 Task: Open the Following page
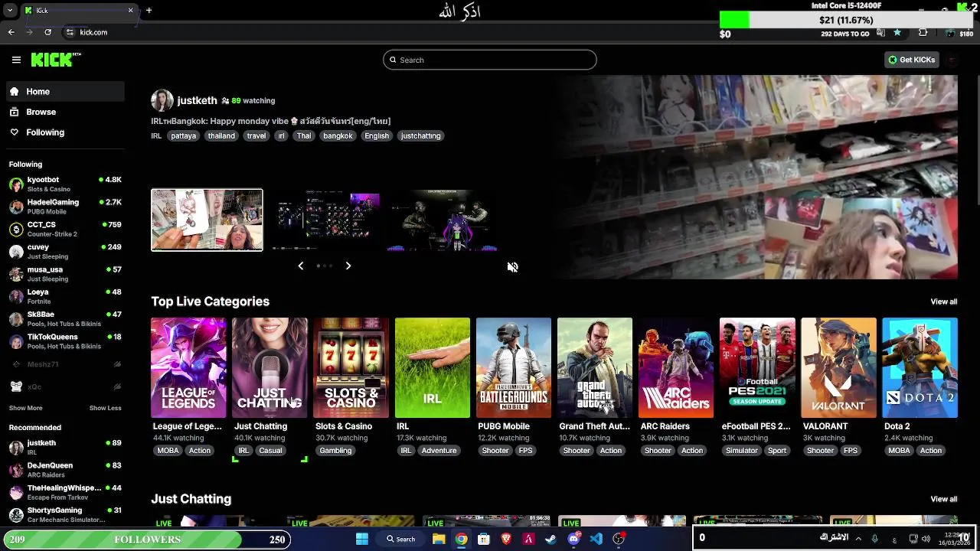pyautogui.click(x=65, y=132)
